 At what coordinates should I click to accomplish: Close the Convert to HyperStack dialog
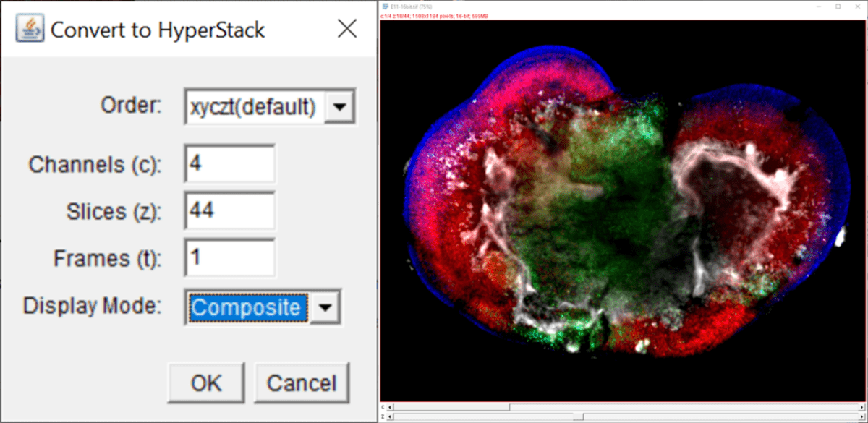click(x=347, y=29)
